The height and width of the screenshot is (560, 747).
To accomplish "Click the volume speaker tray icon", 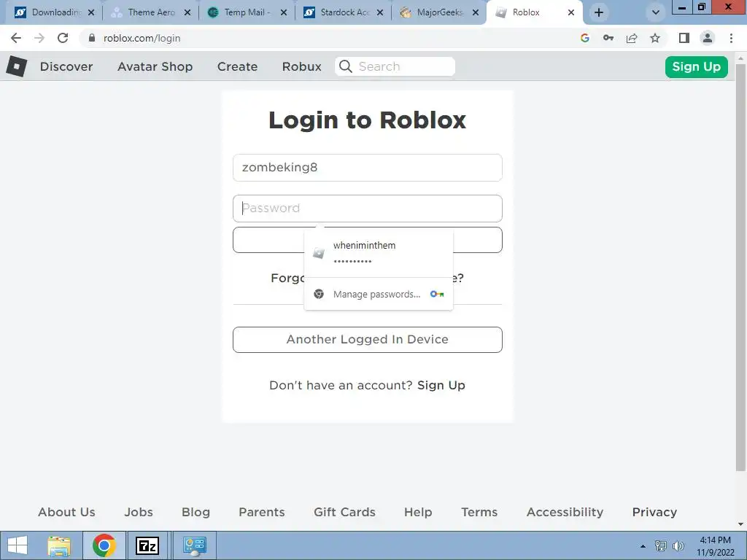I will 678,545.
